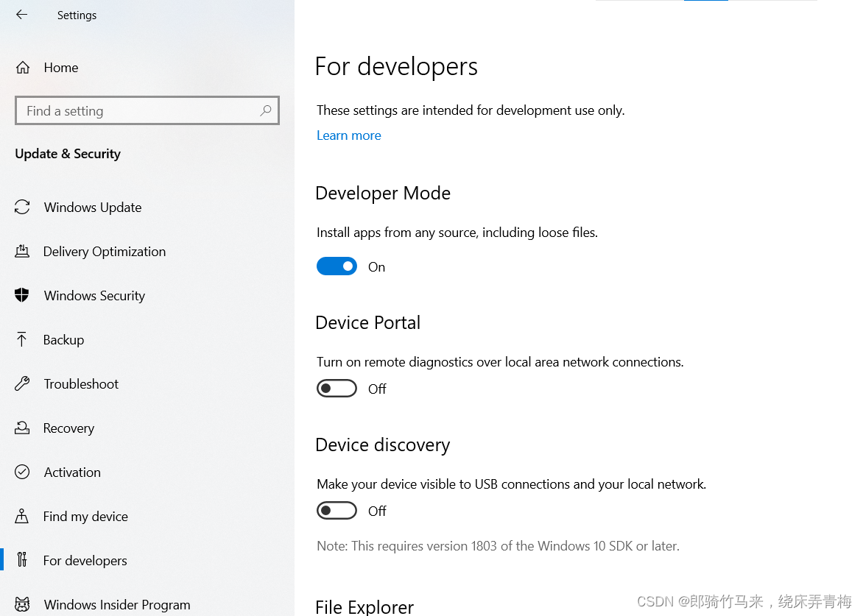Click the back arrow at top left
The height and width of the screenshot is (616, 863).
point(21,14)
